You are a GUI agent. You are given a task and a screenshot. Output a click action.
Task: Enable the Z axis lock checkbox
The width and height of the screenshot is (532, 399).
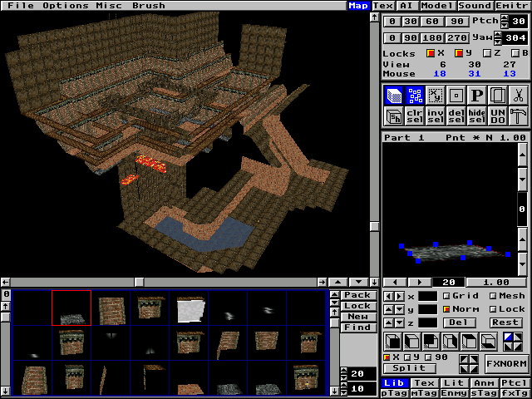(x=487, y=53)
